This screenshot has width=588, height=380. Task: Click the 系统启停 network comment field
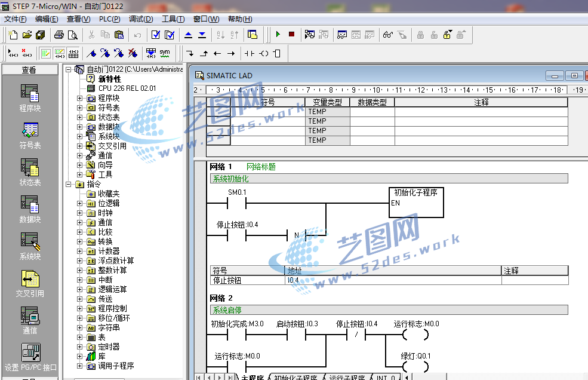tap(389, 310)
